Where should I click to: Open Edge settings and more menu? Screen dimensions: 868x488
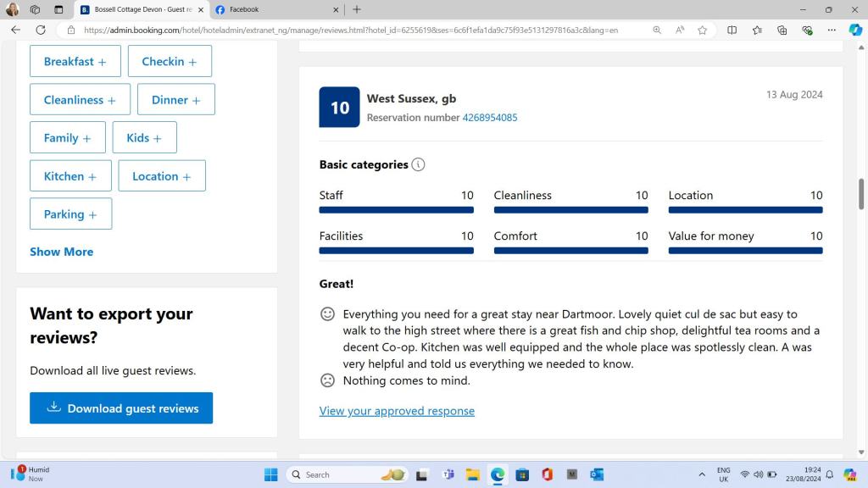pyautogui.click(x=832, y=30)
